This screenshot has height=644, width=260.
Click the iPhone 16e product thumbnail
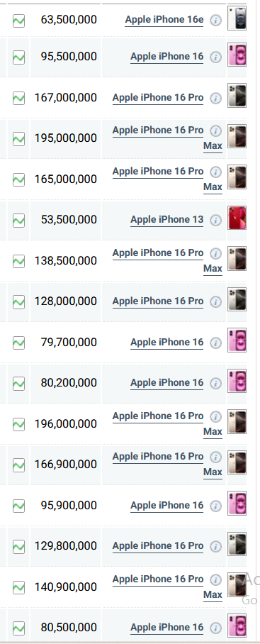pyautogui.click(x=237, y=18)
